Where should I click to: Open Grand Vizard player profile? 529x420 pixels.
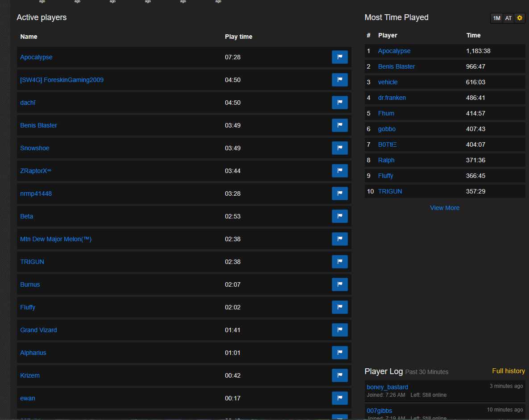click(38, 330)
